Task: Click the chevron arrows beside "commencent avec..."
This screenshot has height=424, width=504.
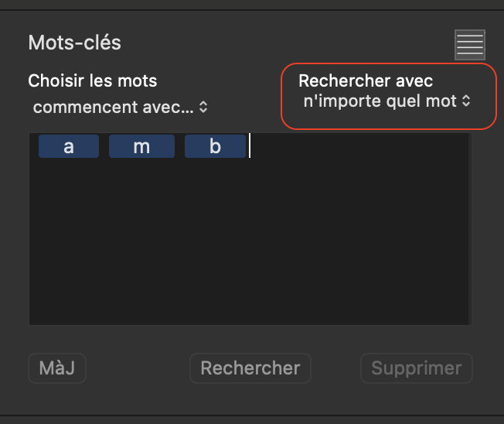Action: click(203, 107)
